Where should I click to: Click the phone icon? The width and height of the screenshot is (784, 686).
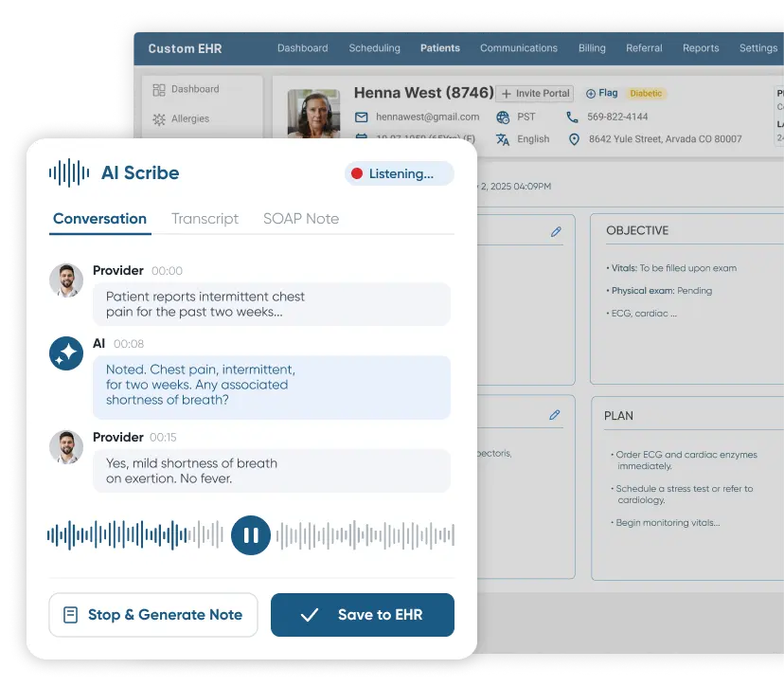coord(572,117)
